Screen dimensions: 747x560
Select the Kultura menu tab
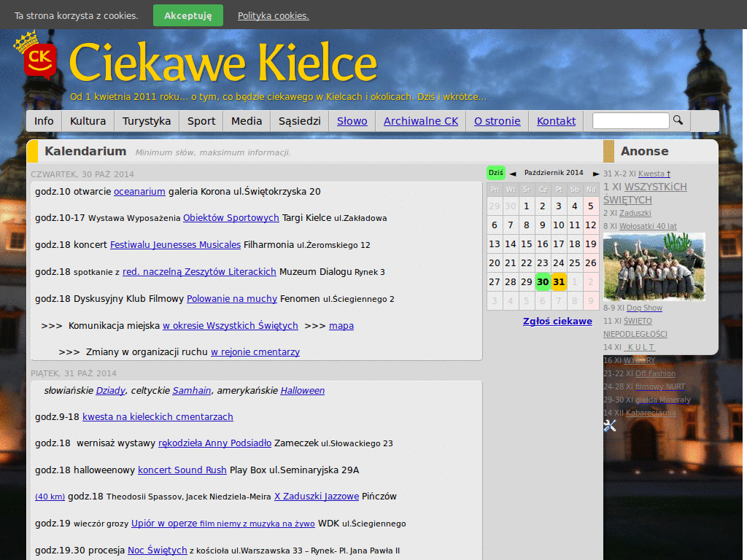(88, 121)
